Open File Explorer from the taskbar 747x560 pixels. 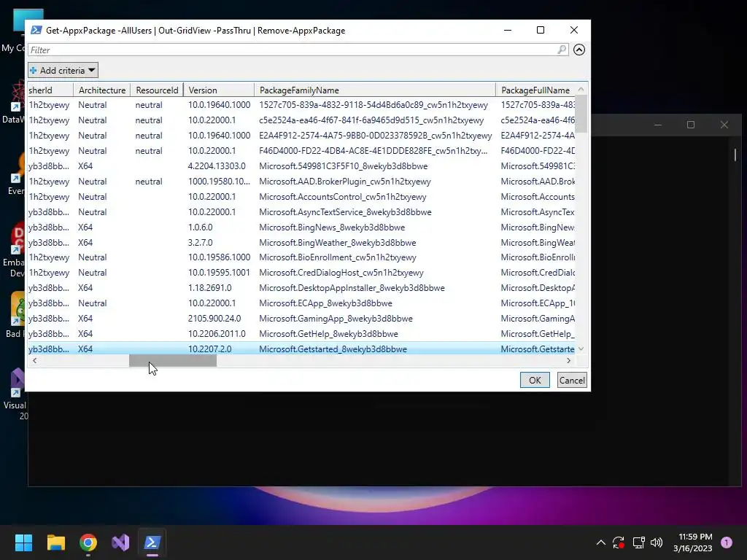55,542
